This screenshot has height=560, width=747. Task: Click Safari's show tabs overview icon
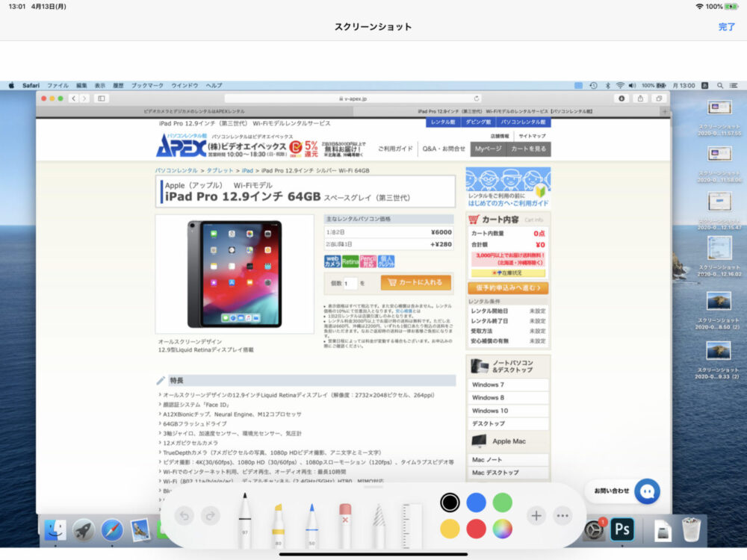[x=659, y=99]
